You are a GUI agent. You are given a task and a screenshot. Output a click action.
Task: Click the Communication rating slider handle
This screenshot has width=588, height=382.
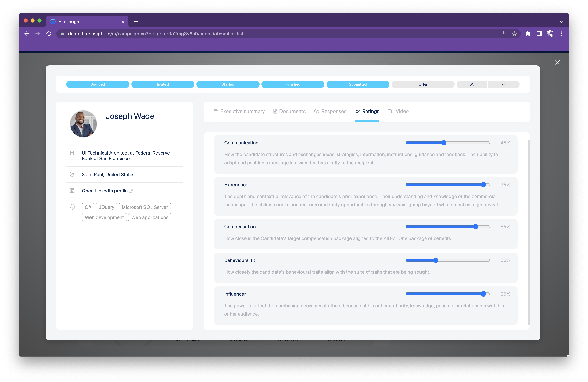[444, 143]
